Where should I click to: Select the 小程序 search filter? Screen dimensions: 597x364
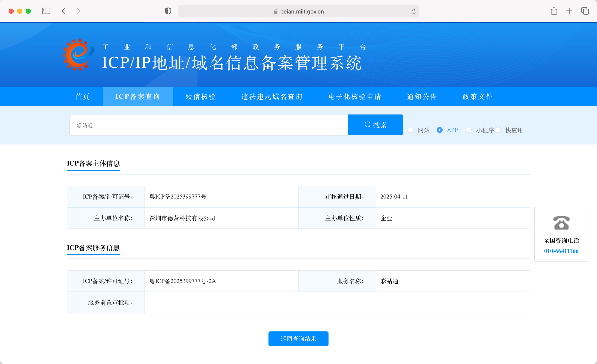(469, 130)
